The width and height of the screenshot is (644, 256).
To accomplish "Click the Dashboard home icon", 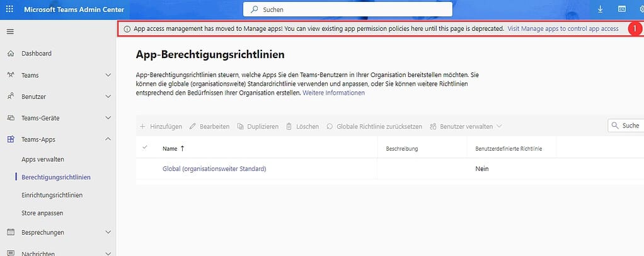I will [x=11, y=54].
